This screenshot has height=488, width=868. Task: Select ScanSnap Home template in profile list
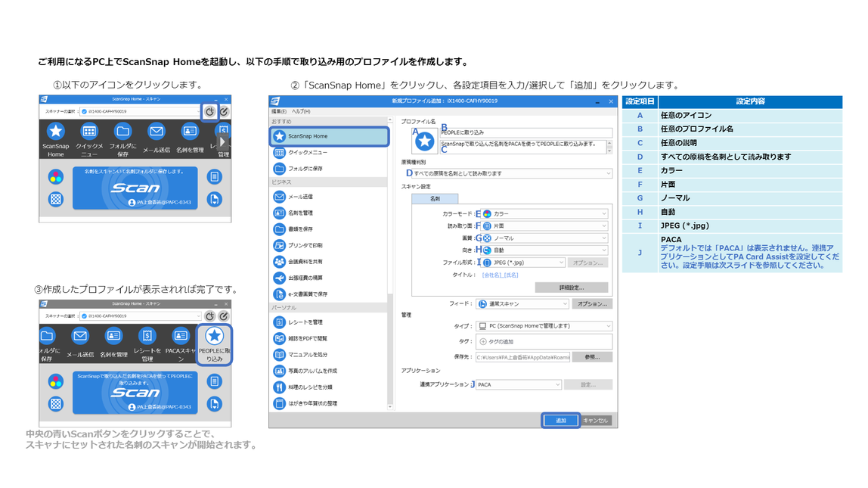pyautogui.click(x=330, y=136)
